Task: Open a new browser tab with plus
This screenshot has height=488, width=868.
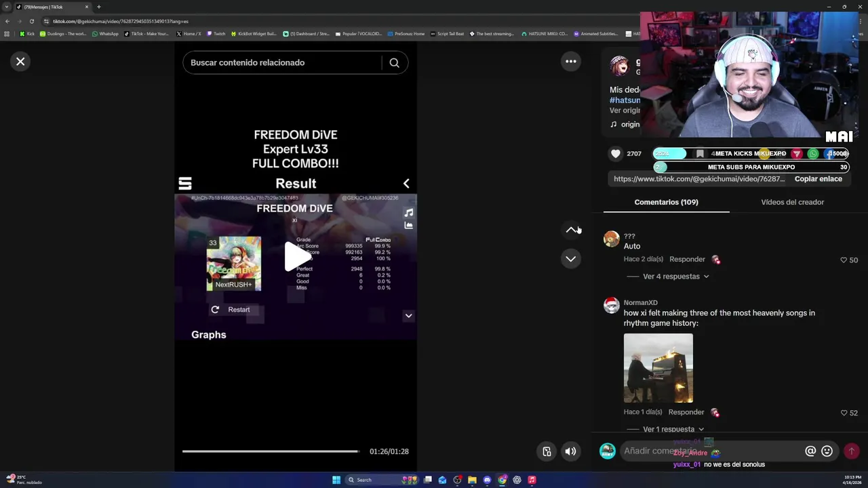Action: click(x=98, y=7)
